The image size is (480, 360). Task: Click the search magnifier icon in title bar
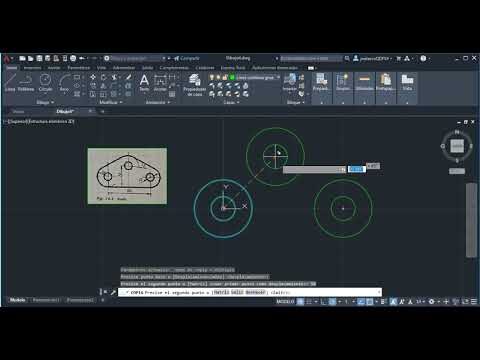click(347, 58)
